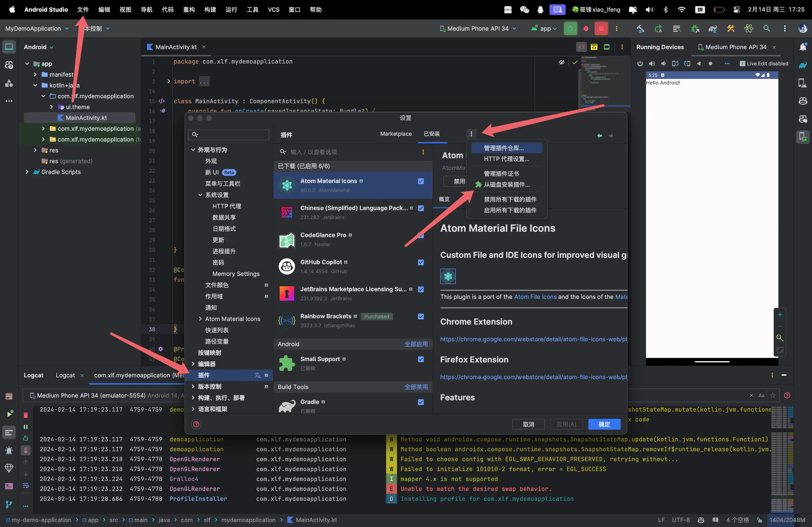Toggle Logcat soft-wrap icon
Viewport: 812px width, 527px height.
coord(25,486)
